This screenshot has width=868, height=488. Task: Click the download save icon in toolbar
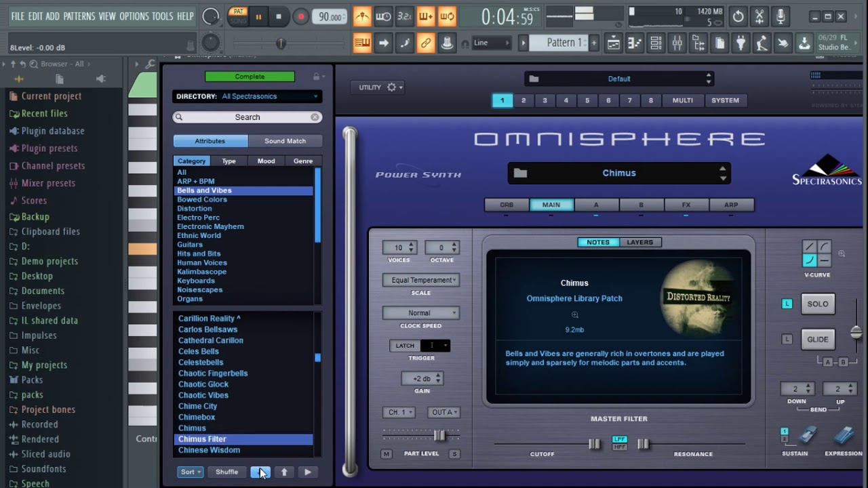tap(804, 43)
